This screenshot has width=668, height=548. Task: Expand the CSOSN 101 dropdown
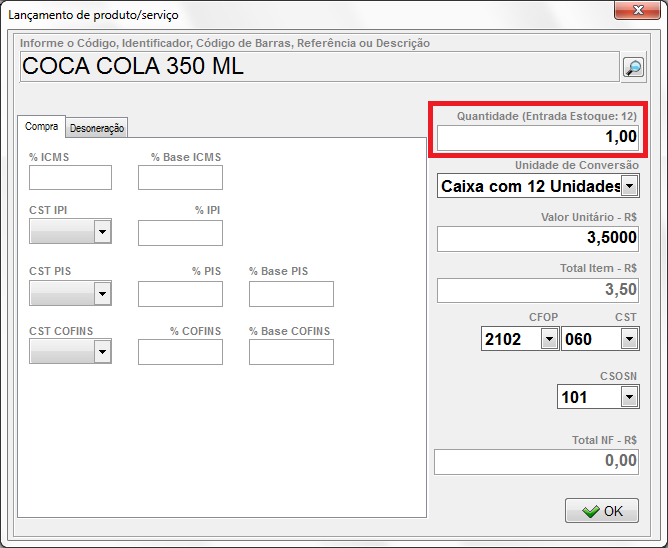point(628,397)
